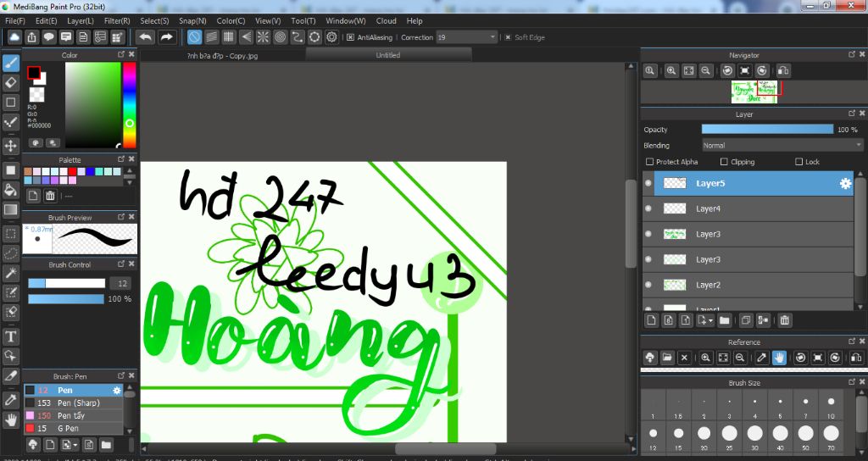868x461 pixels.
Task: Adjust the layer Opacity slider
Action: pyautogui.click(x=767, y=130)
